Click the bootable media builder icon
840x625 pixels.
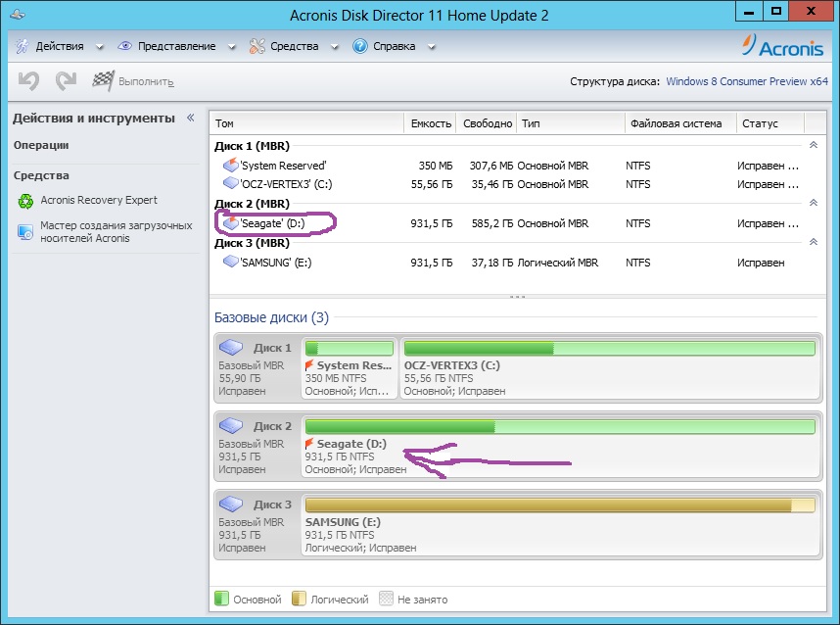click(x=25, y=232)
